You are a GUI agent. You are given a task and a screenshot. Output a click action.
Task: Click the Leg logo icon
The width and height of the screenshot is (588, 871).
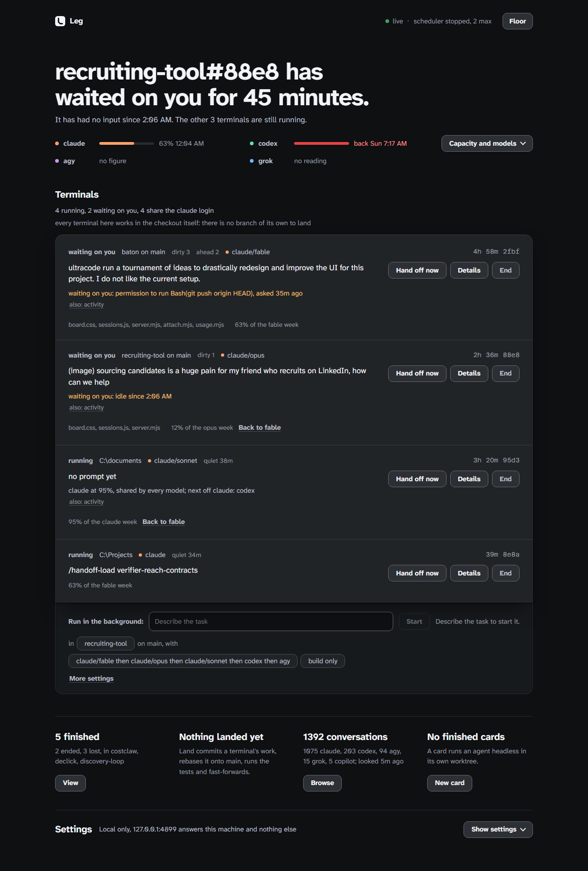coord(60,21)
